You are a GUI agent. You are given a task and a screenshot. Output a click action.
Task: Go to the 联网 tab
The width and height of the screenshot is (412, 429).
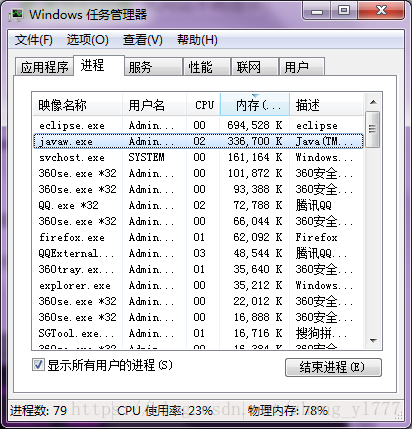coord(255,67)
